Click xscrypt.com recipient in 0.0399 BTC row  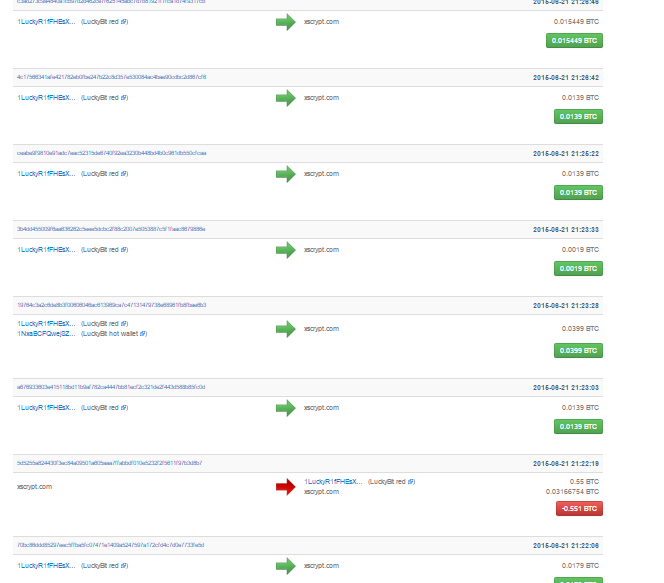coord(321,329)
